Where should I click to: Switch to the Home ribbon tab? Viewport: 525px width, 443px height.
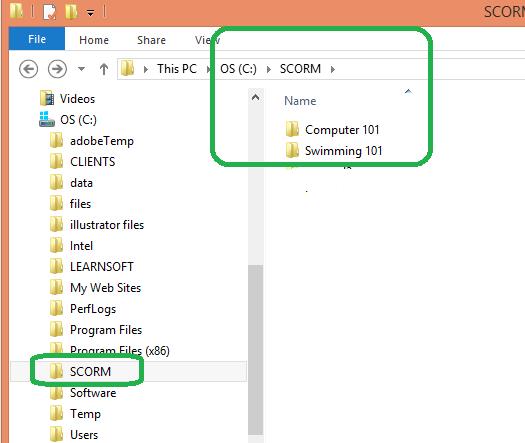click(94, 40)
